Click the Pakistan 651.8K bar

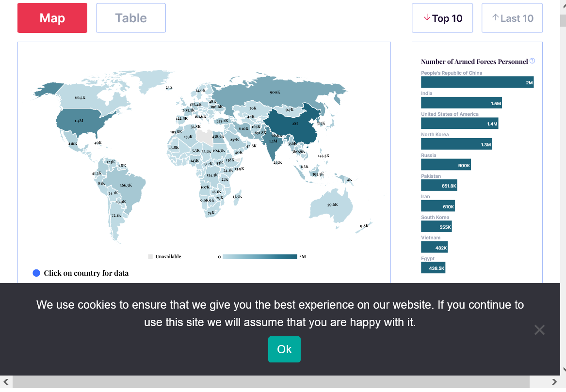click(439, 185)
